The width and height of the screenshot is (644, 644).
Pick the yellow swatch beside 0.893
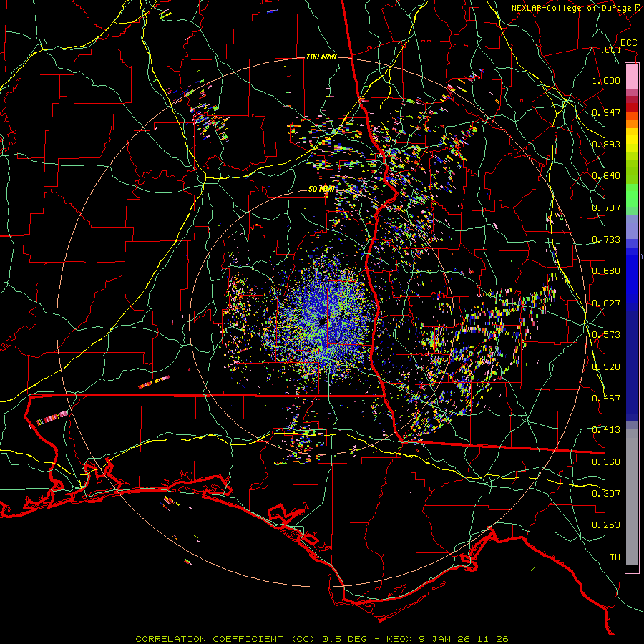pos(632,140)
